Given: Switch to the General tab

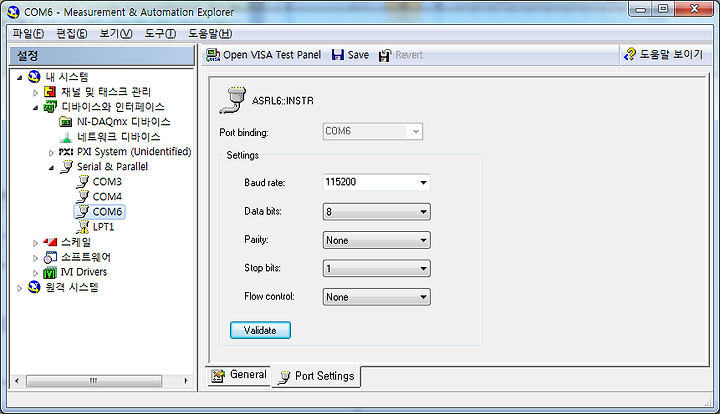Looking at the screenshot, I should pyautogui.click(x=239, y=375).
